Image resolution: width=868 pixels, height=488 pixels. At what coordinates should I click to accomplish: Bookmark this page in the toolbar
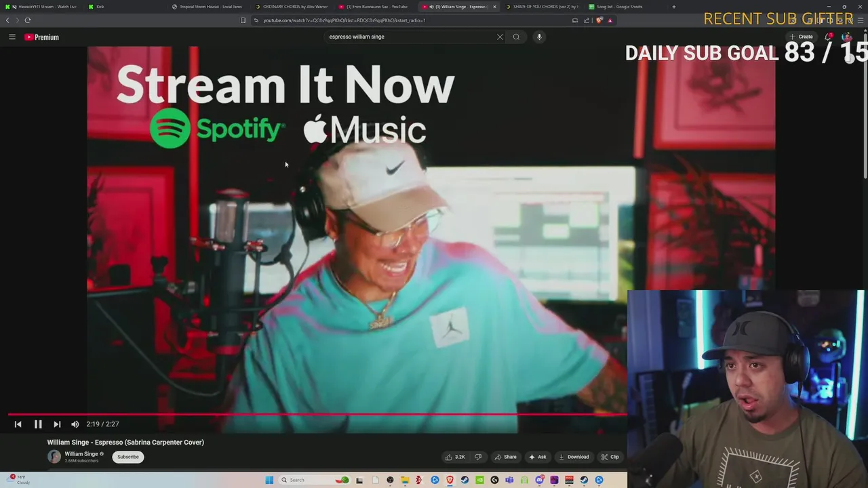click(243, 20)
